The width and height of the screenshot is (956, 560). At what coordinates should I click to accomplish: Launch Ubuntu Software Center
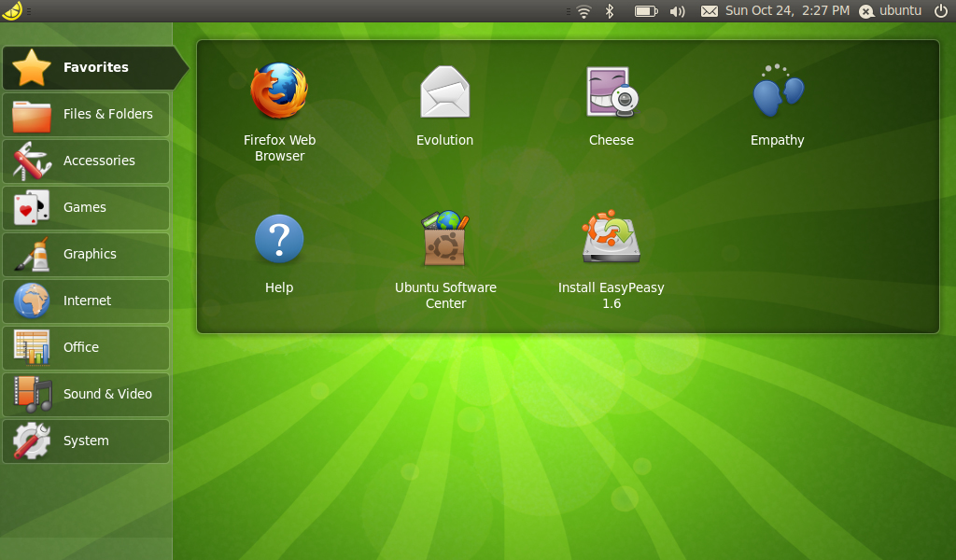pos(445,259)
